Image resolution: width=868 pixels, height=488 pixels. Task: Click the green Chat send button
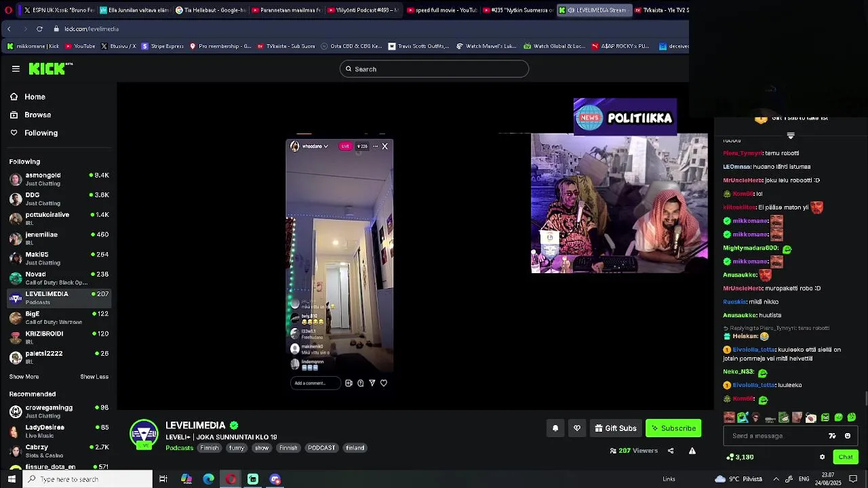point(845,457)
